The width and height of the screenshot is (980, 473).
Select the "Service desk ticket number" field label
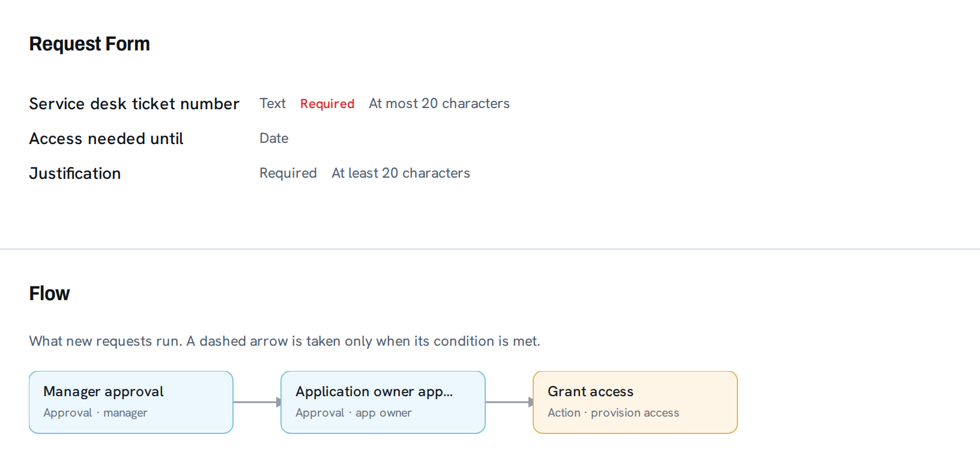[134, 104]
